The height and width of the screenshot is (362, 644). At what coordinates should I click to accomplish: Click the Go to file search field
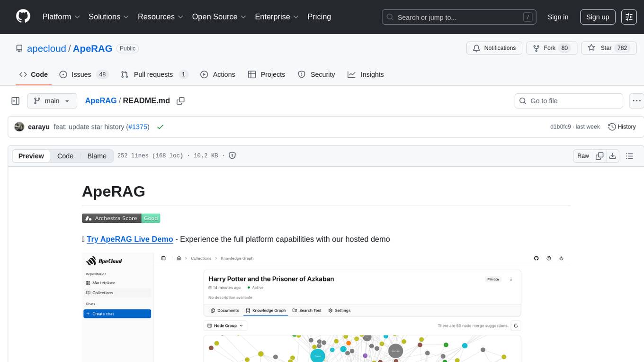(x=569, y=101)
